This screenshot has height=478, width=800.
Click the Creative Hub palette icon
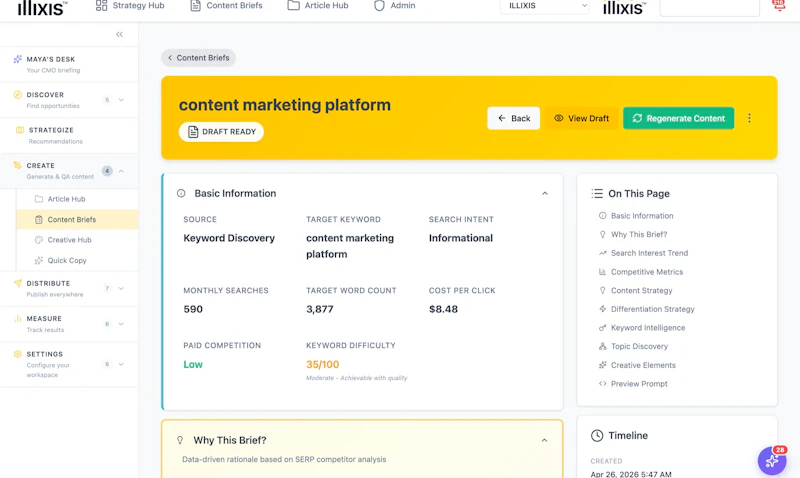click(39, 240)
